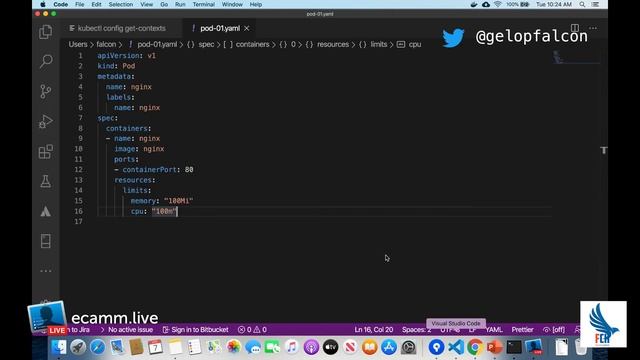Click the activity bar icon below the triangle
The width and height of the screenshot is (640, 360).
pyautogui.click(x=46, y=241)
